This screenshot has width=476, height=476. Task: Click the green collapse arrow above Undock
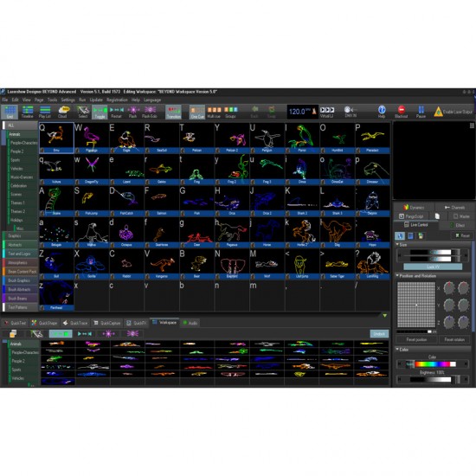(x=384, y=316)
